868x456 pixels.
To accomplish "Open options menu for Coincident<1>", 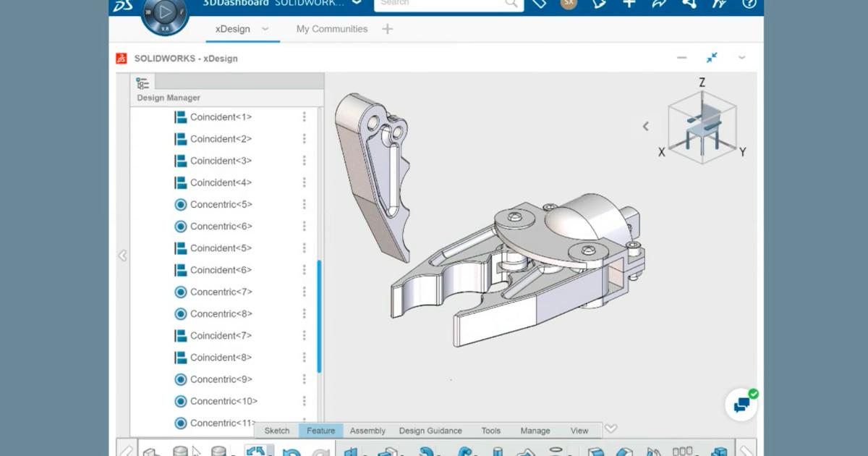I will point(305,117).
